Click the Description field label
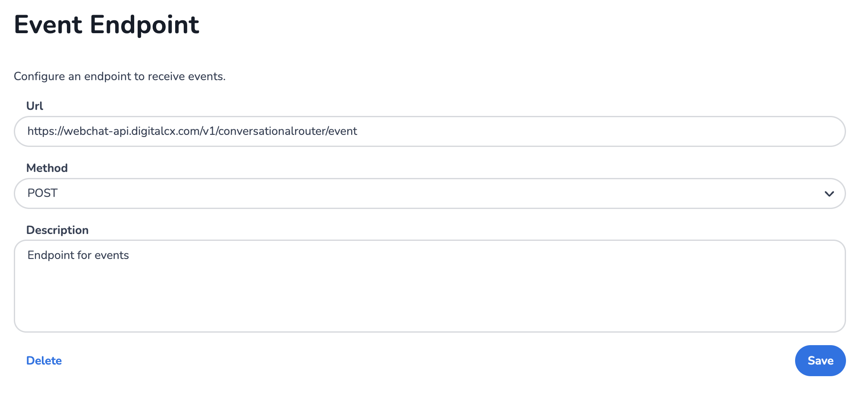The height and width of the screenshot is (399, 868). 57,230
